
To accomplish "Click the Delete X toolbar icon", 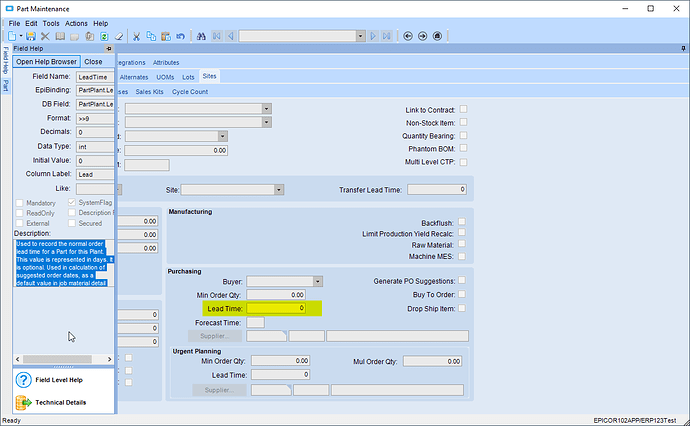I will click(x=45, y=36).
